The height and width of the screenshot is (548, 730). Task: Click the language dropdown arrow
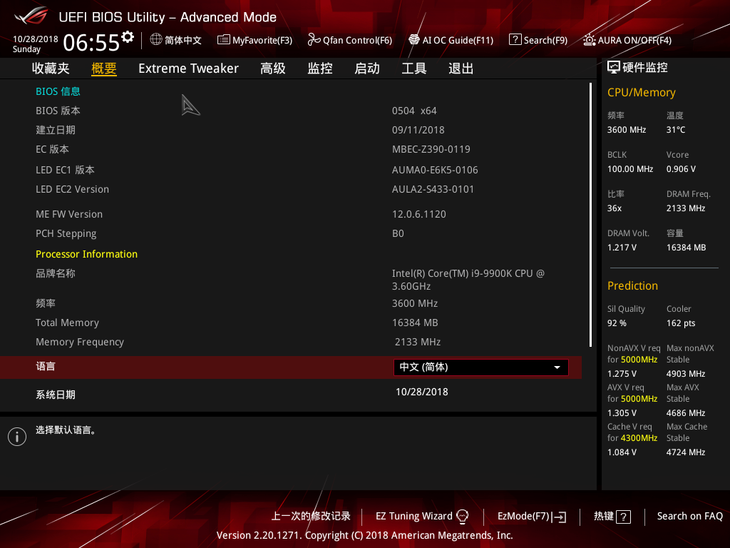pyautogui.click(x=557, y=367)
